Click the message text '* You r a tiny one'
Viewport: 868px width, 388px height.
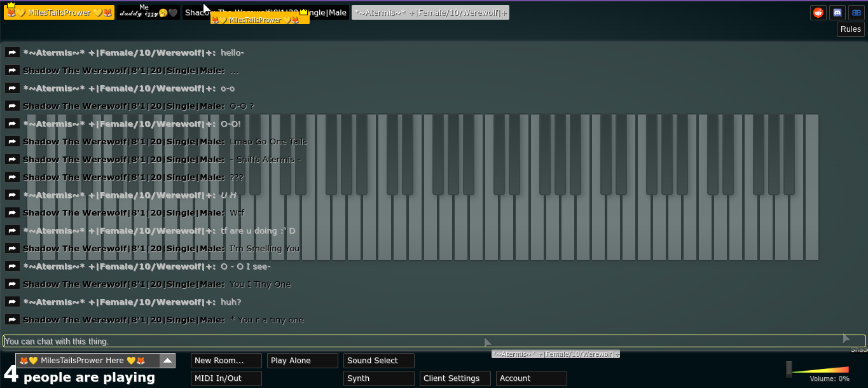(267, 320)
